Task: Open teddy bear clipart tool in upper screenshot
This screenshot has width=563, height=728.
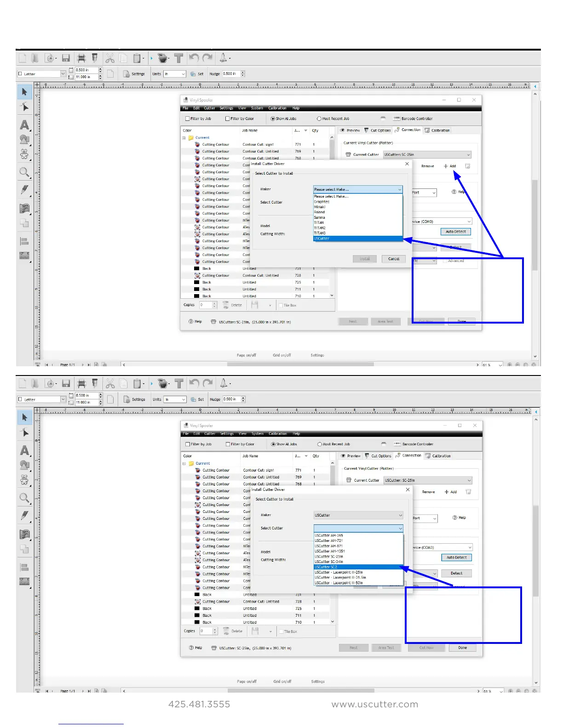Action: (24, 154)
